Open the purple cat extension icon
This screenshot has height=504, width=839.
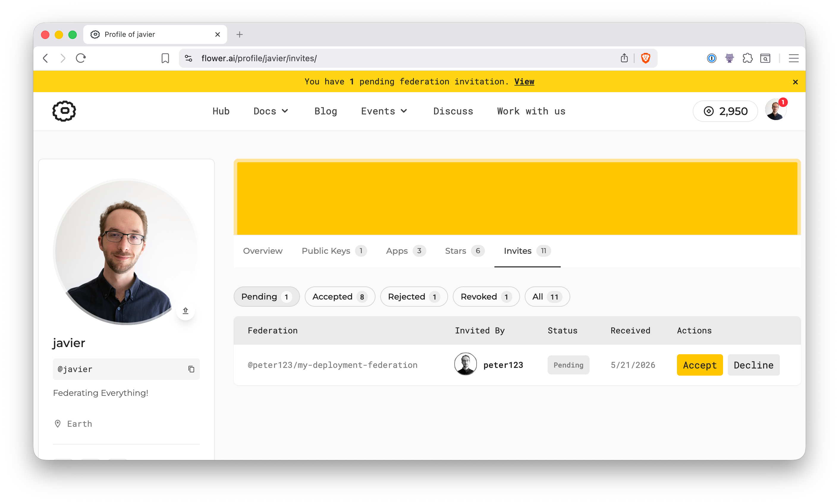tap(729, 58)
